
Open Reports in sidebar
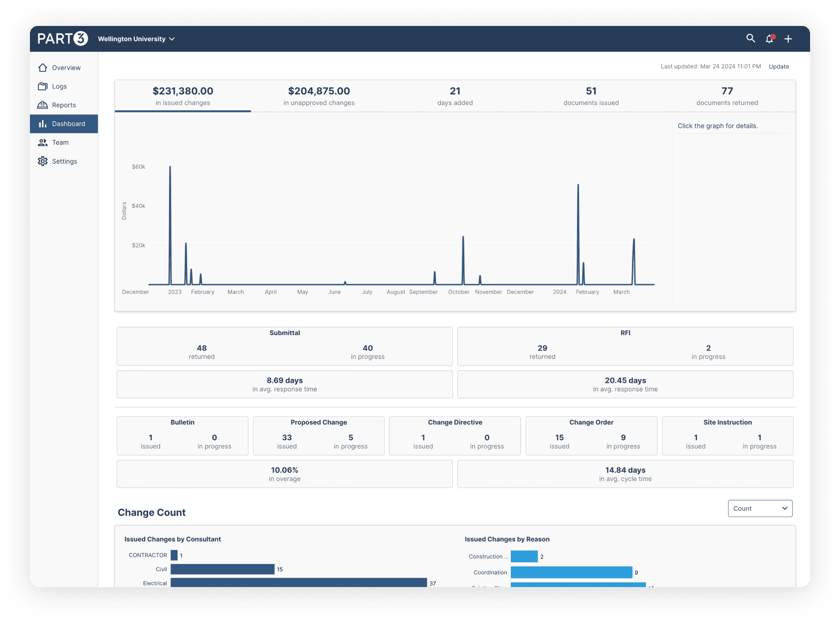pyautogui.click(x=64, y=105)
